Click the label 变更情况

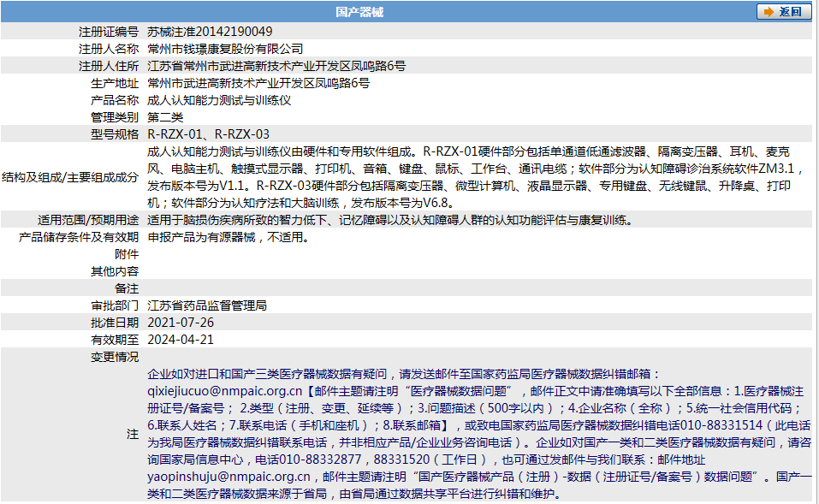pyautogui.click(x=115, y=357)
